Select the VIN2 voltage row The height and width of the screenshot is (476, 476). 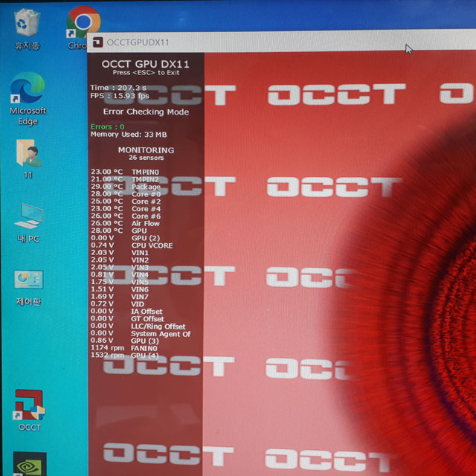pyautogui.click(x=120, y=260)
